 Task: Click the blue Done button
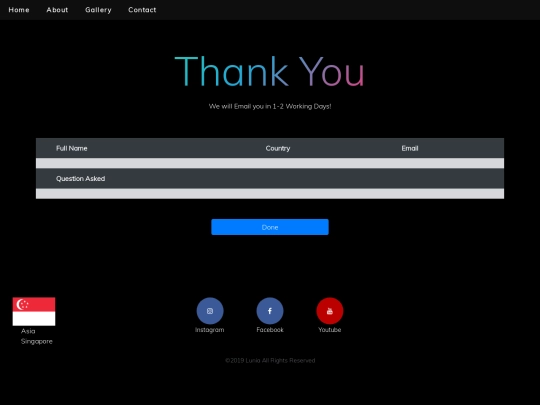pyautogui.click(x=270, y=227)
